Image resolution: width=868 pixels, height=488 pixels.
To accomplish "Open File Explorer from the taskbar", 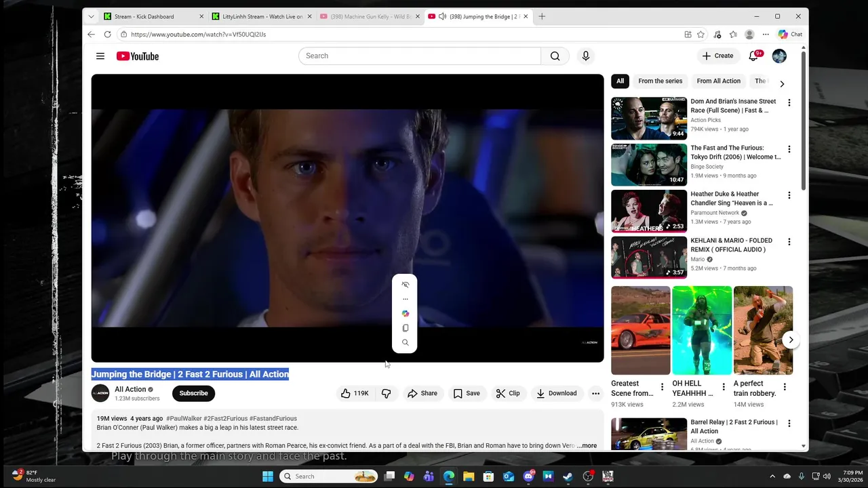I will (469, 476).
